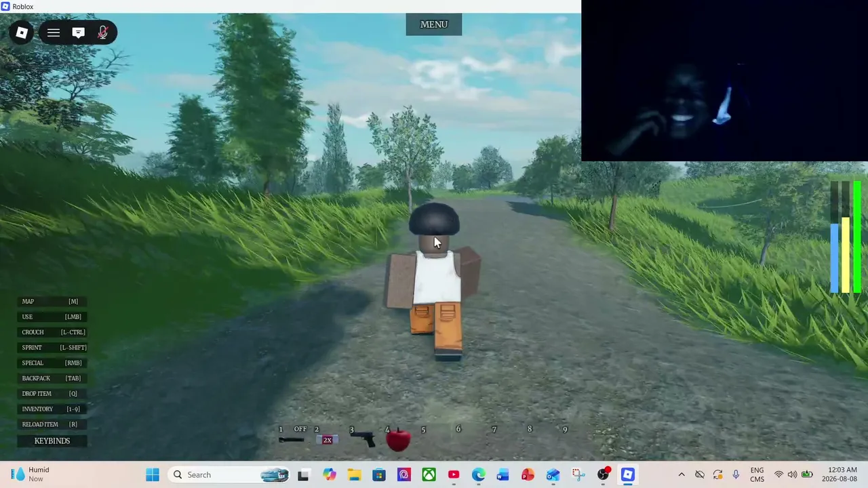This screenshot has height=488, width=868.
Task: Open the in-game MENU button
Action: click(x=434, y=24)
